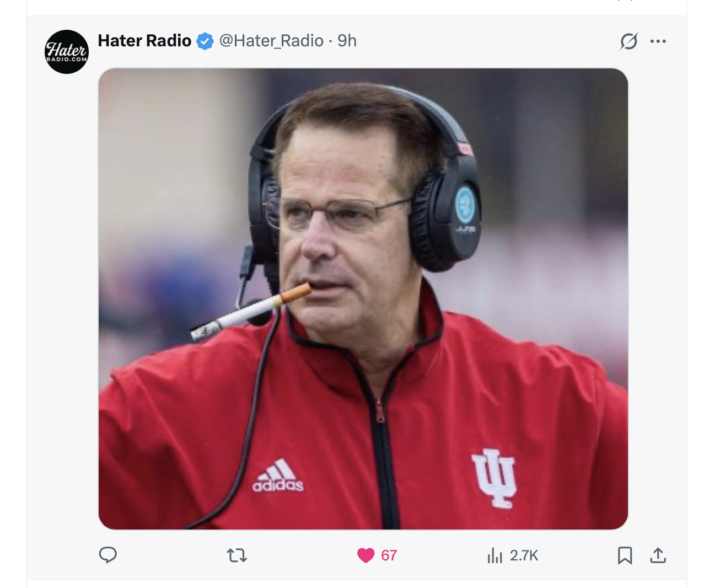Click the Grok explain-post icon
Screen dimensions: 720x588
coord(628,41)
